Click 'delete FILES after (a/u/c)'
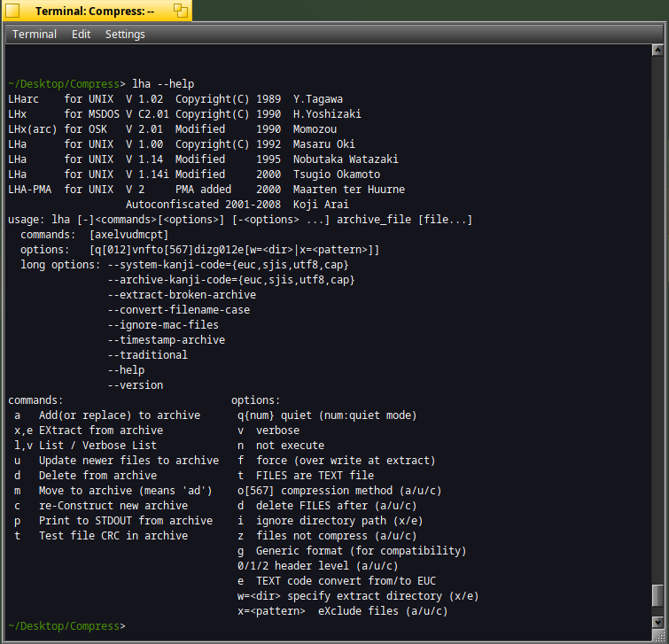Image resolution: width=669 pixels, height=644 pixels. (x=336, y=506)
